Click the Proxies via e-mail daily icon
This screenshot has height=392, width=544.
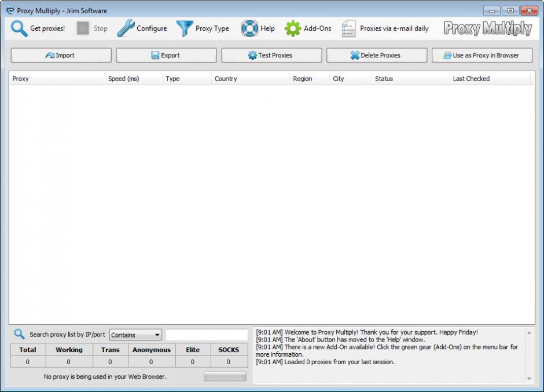point(348,28)
